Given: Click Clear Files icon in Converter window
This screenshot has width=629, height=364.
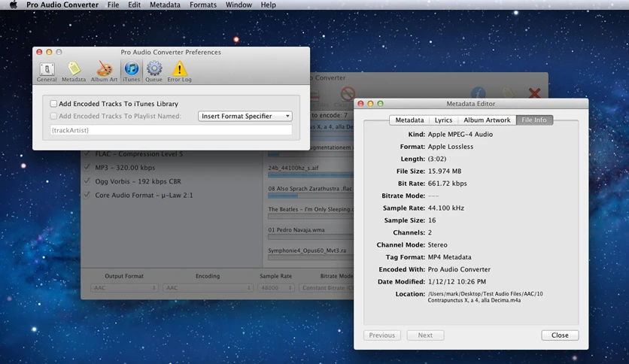Looking at the screenshot, I should click(348, 94).
